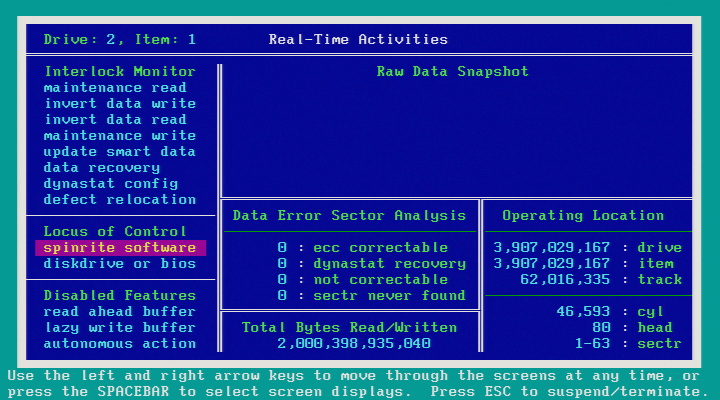This screenshot has width=720, height=400.
Task: Click the 'cyl' value 46,593
Action: (x=583, y=312)
